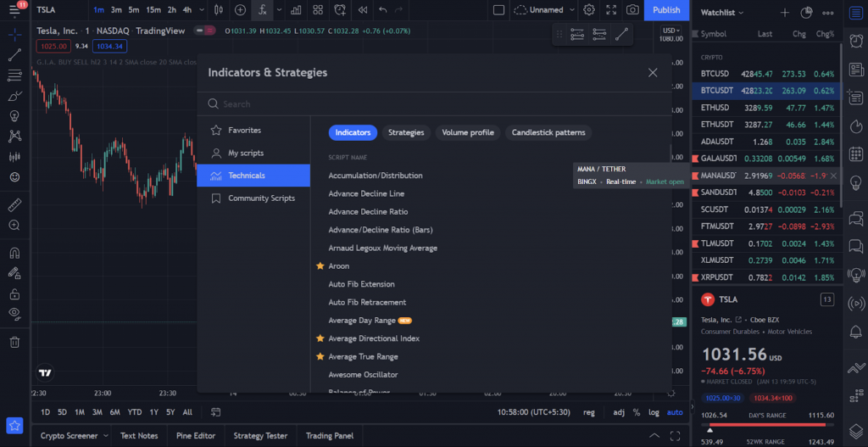
Task: Click the indicator Search field
Action: [434, 104]
